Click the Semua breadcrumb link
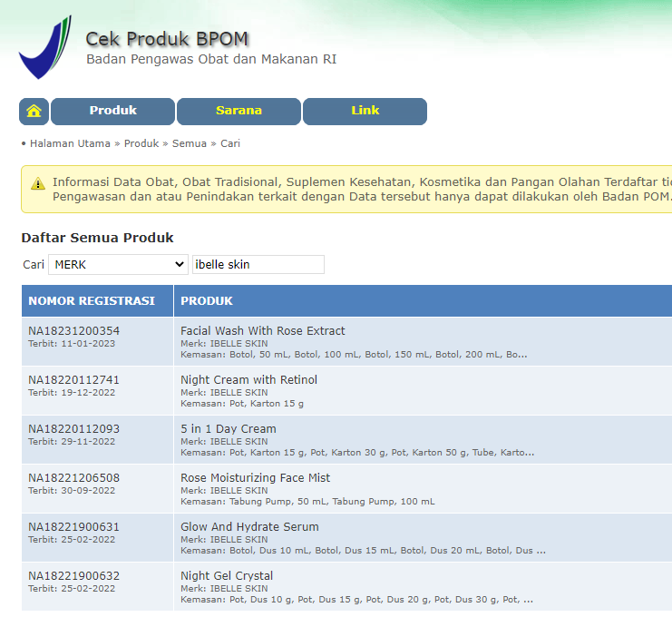 click(x=189, y=143)
